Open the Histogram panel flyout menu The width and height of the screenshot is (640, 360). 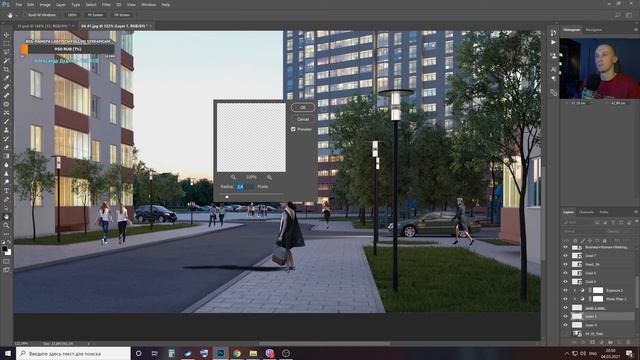[x=636, y=30]
